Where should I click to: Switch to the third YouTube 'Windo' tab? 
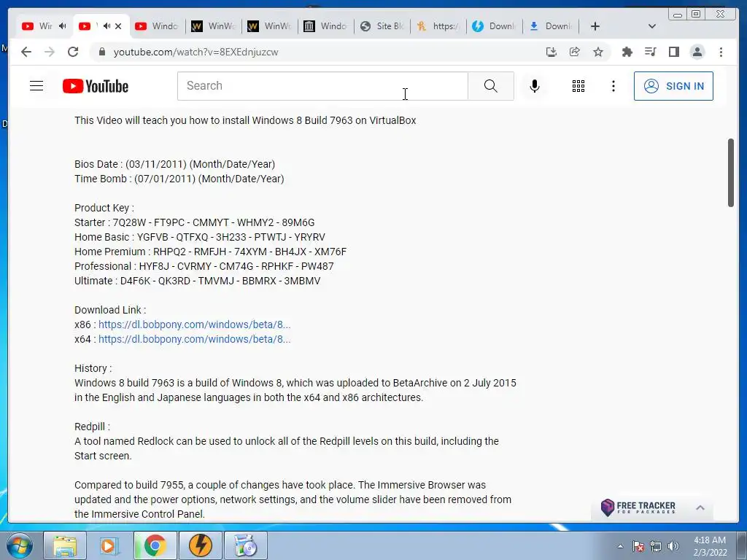coord(156,26)
